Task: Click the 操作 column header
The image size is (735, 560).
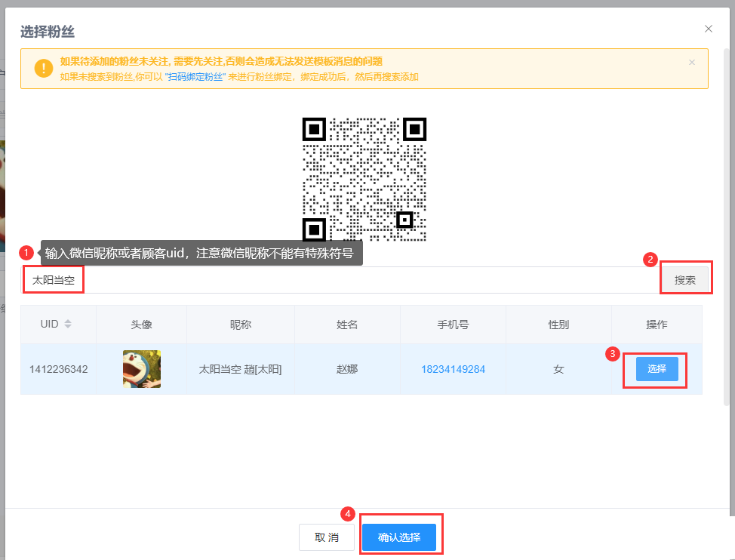Action: pos(657,325)
